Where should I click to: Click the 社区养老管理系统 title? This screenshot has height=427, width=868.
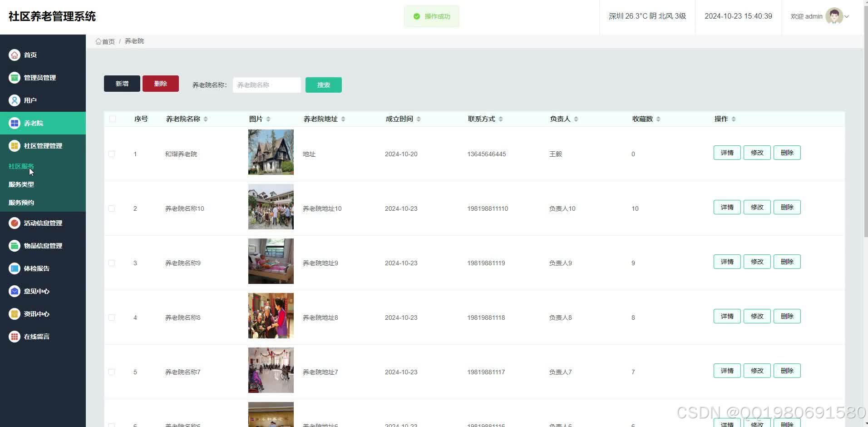click(52, 16)
